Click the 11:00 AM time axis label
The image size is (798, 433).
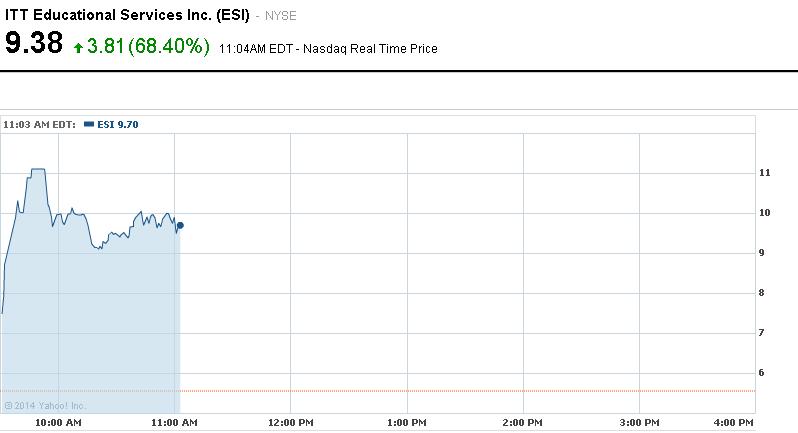[174, 423]
